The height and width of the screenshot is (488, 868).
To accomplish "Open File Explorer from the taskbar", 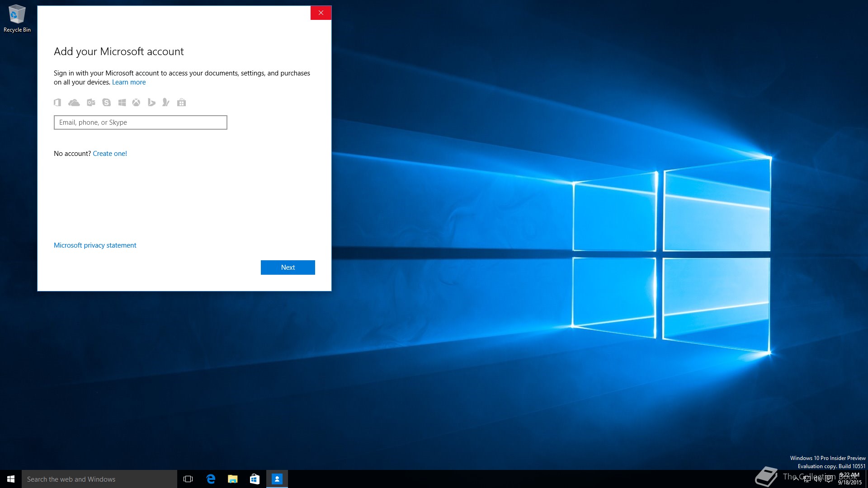I will 233,479.
